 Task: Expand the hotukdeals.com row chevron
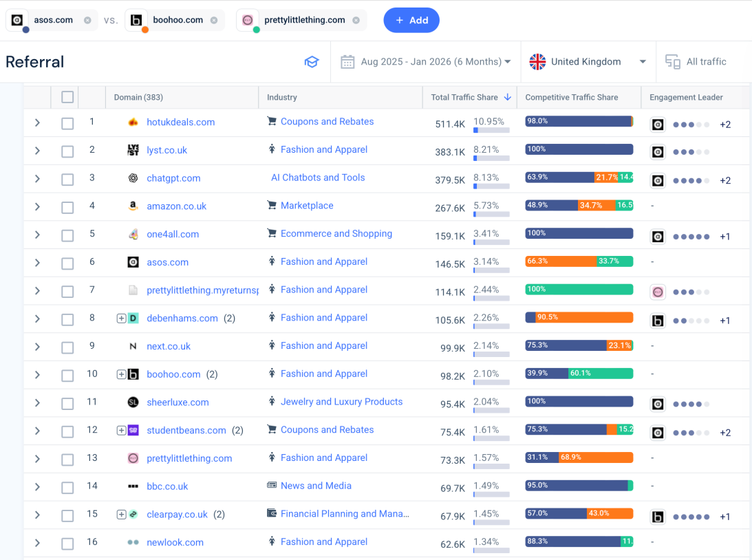click(x=37, y=122)
